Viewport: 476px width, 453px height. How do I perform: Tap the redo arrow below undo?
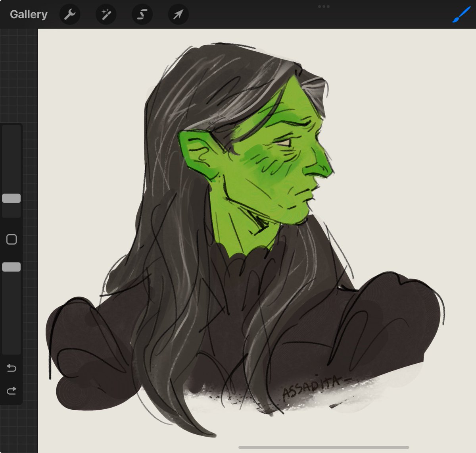coord(12,390)
